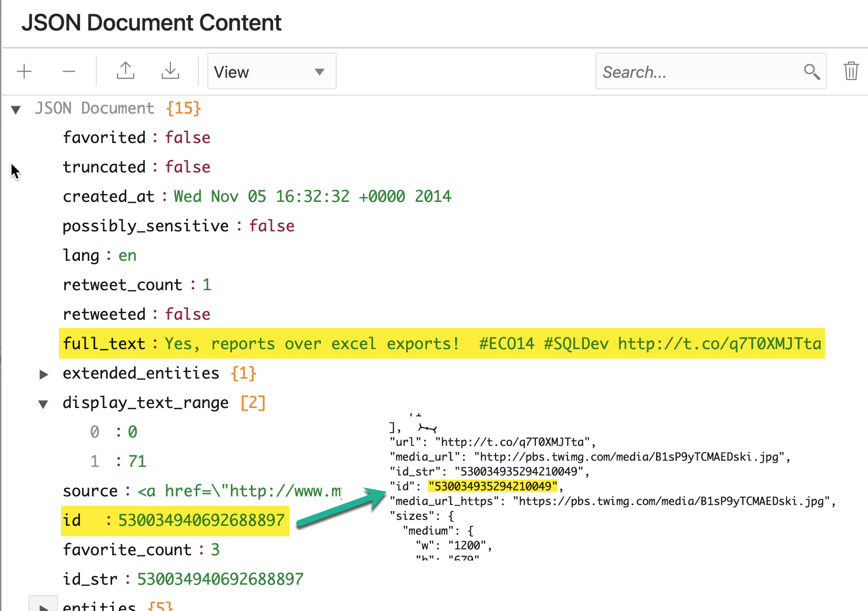
Task: Collapse the JSON Document root node
Action: tap(16, 109)
